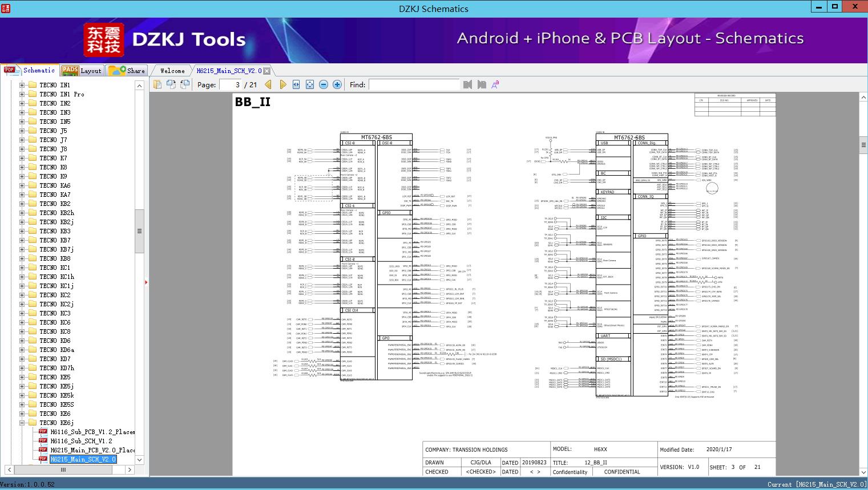Go to previous page arrow
The height and width of the screenshot is (490, 868).
pos(269,84)
